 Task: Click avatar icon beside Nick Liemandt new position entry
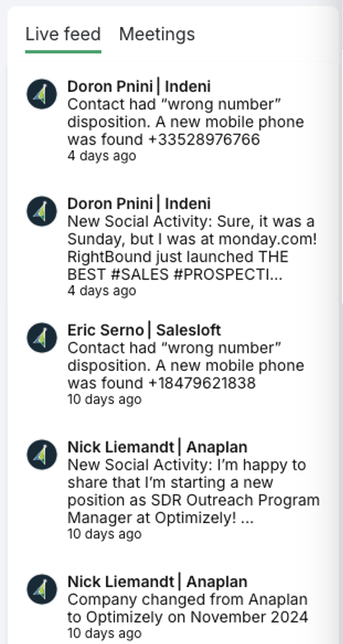coord(42,455)
